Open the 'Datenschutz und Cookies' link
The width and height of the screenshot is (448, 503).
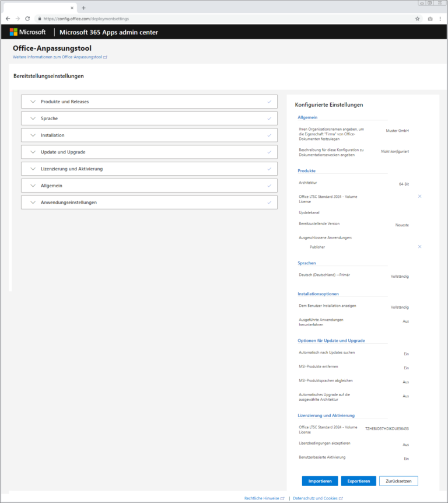click(317, 498)
